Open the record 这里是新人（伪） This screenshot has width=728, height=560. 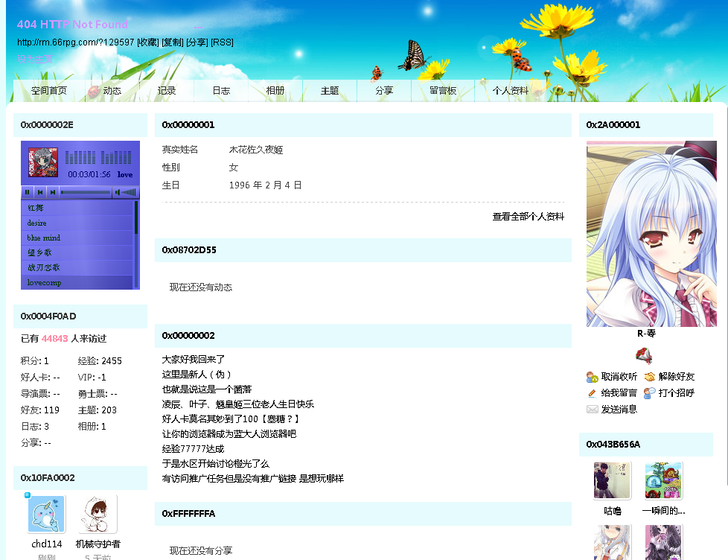[197, 375]
